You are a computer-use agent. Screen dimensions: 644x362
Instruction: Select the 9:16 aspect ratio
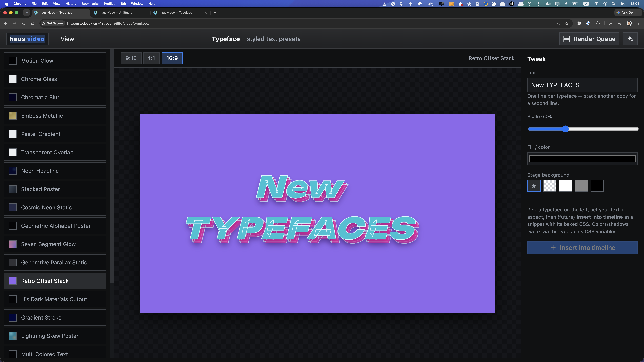point(131,58)
